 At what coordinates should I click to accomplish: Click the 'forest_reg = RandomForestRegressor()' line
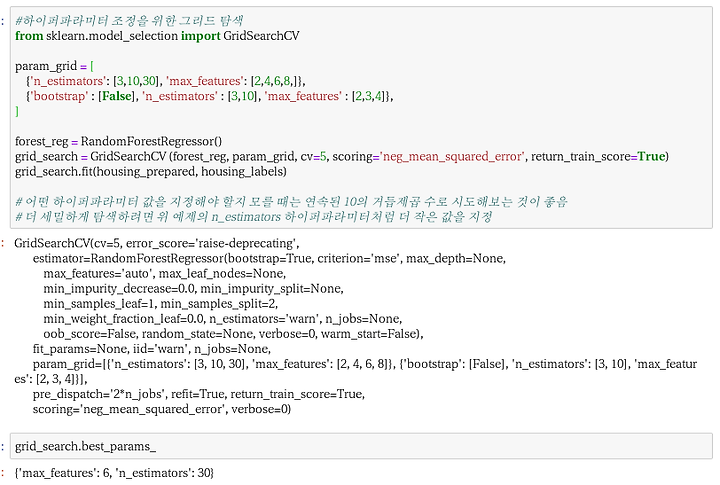pos(118,141)
